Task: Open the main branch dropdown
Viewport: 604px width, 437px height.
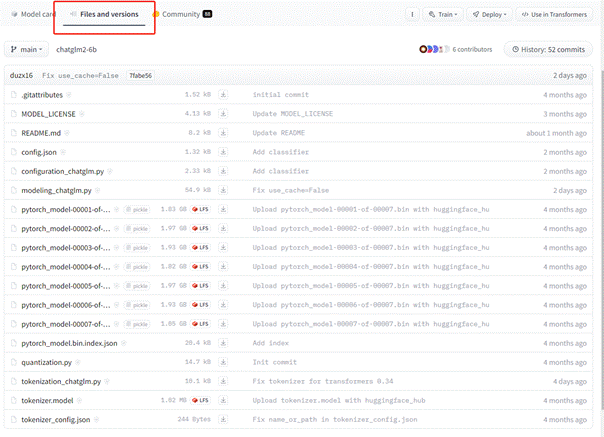Action: pyautogui.click(x=26, y=49)
